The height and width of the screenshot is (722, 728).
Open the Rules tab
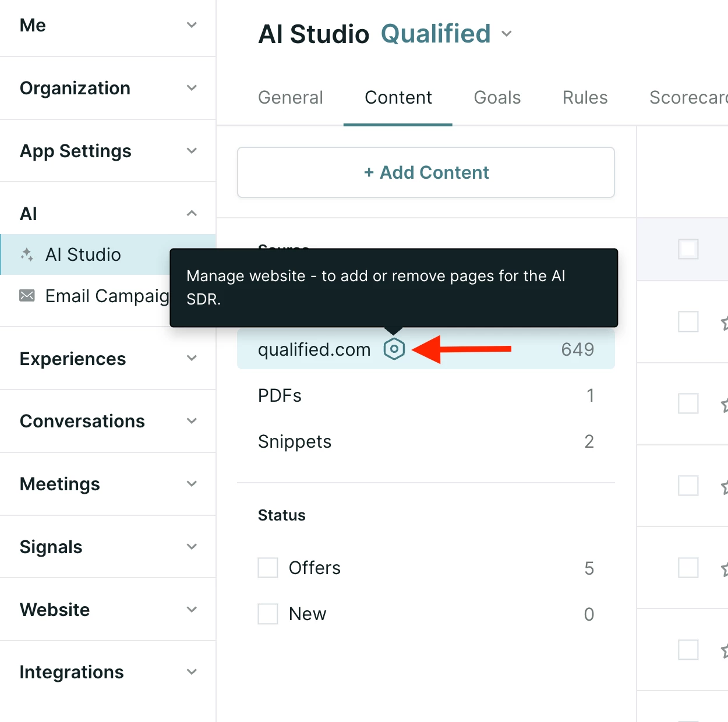pos(585,97)
